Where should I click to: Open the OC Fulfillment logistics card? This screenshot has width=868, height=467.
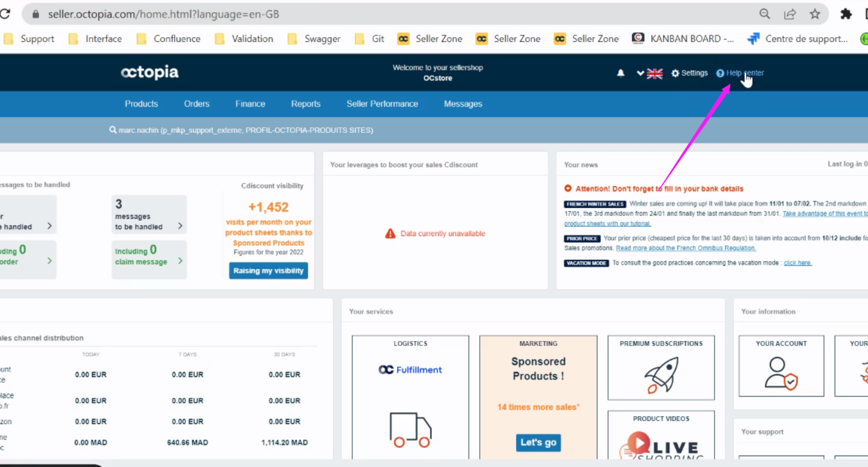411,397
